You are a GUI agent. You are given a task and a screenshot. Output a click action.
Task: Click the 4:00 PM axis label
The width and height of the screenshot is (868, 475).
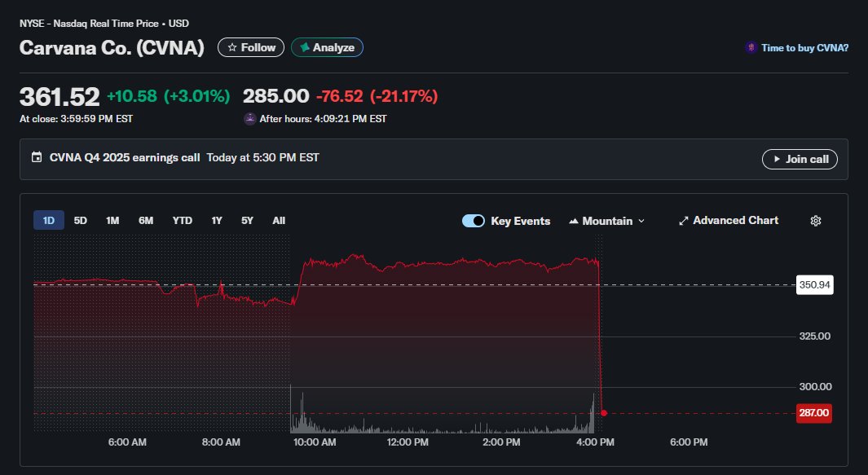point(595,442)
